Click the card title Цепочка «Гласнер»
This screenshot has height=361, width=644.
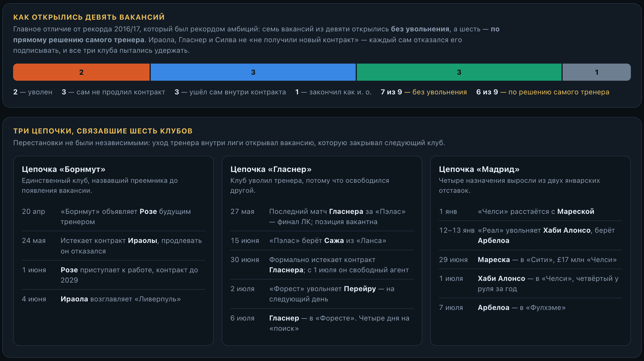click(x=271, y=169)
